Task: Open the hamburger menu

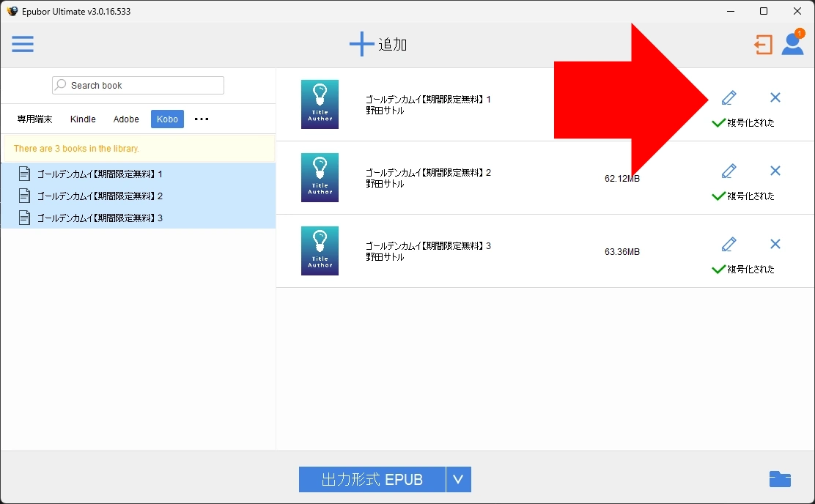Action: (x=23, y=44)
